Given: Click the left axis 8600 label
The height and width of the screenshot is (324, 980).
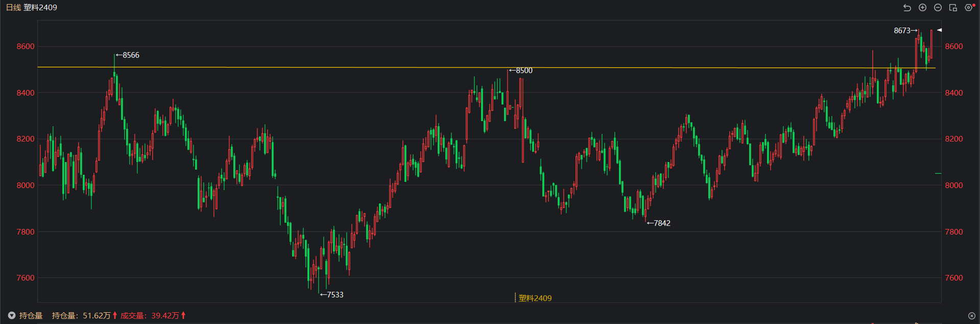Looking at the screenshot, I should coord(26,47).
